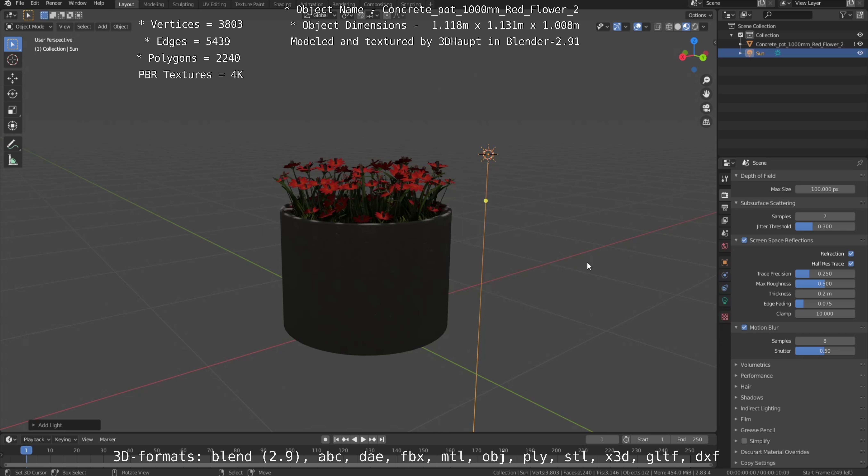Image resolution: width=868 pixels, height=476 pixels.
Task: Hide the Sun object in outliner
Action: [860, 53]
